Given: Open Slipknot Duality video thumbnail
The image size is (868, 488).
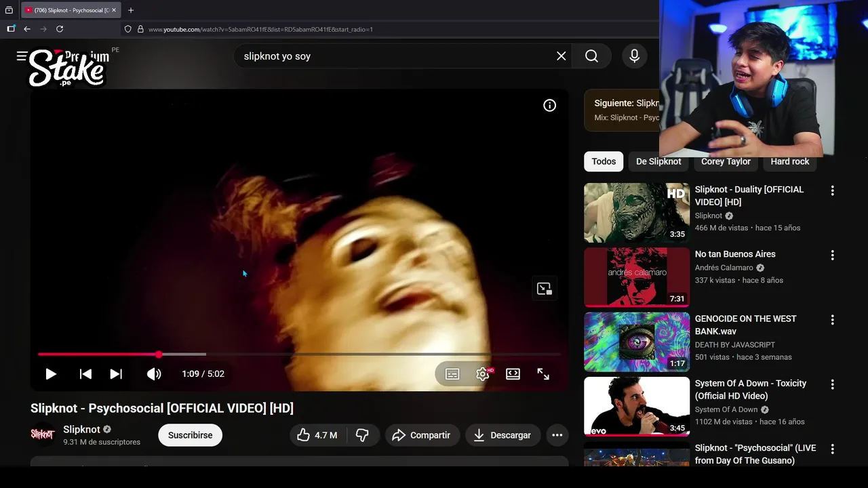Looking at the screenshot, I should point(637,213).
